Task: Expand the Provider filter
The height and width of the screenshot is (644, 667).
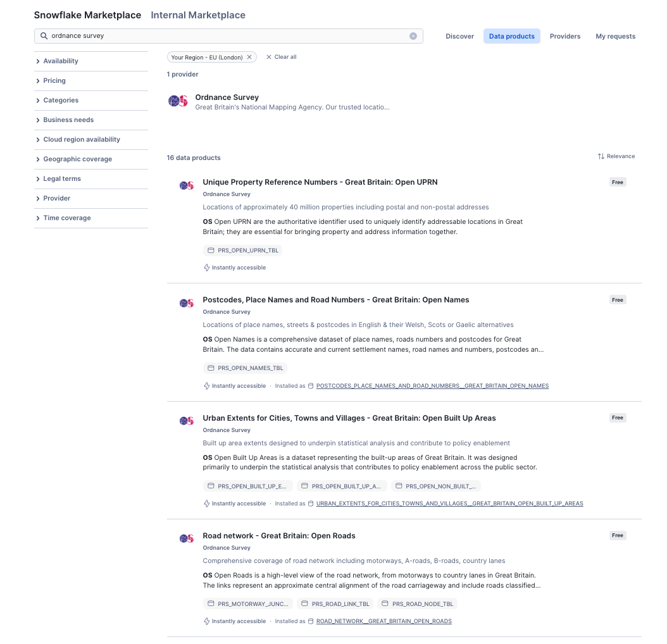Action: click(91, 198)
